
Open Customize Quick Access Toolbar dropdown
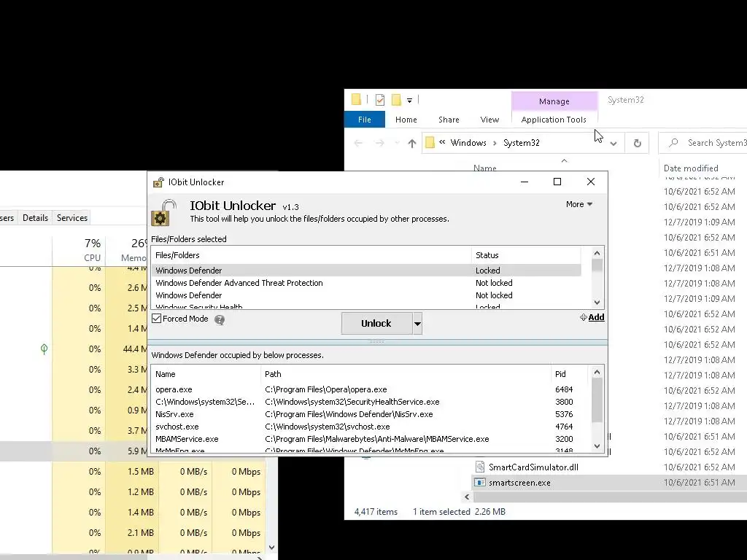[409, 100]
